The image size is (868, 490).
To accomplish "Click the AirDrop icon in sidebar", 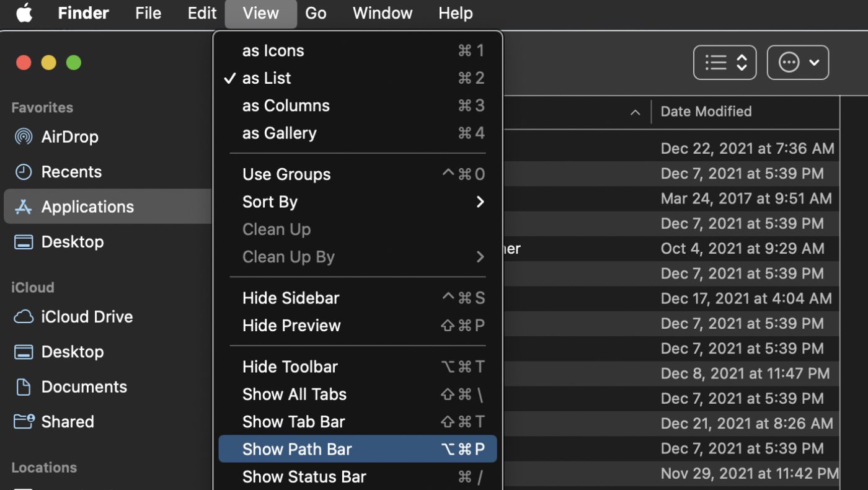I will (x=24, y=136).
